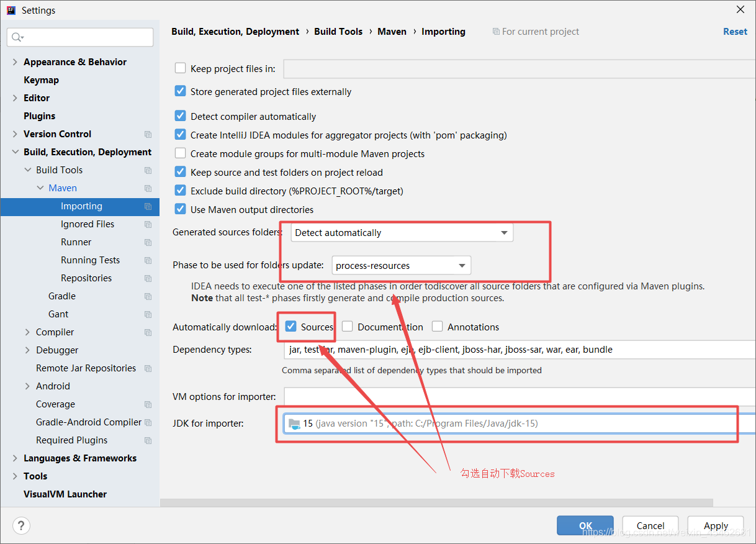Toggle Use Maven output directories
Image resolution: width=756 pixels, height=544 pixels.
[180, 209]
